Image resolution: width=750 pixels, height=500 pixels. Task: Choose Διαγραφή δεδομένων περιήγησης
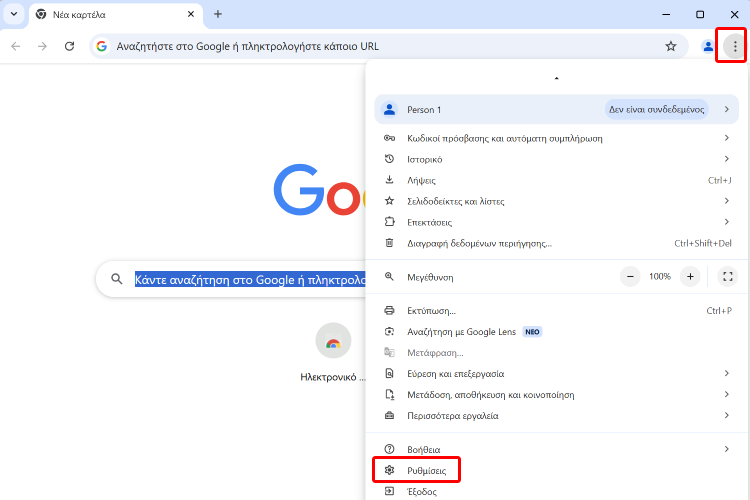point(556,244)
